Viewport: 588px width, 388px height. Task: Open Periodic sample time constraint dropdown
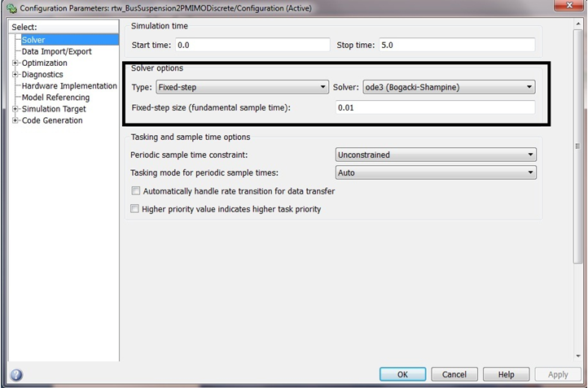435,155
